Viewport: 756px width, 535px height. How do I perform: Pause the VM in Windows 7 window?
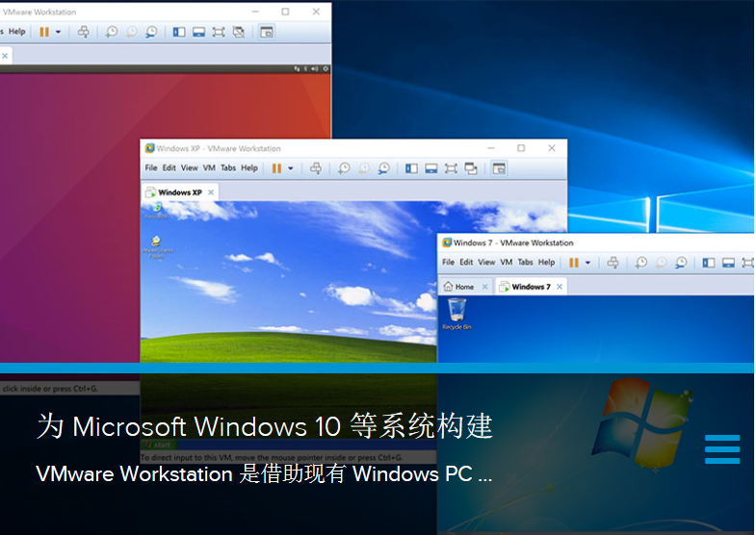[574, 263]
